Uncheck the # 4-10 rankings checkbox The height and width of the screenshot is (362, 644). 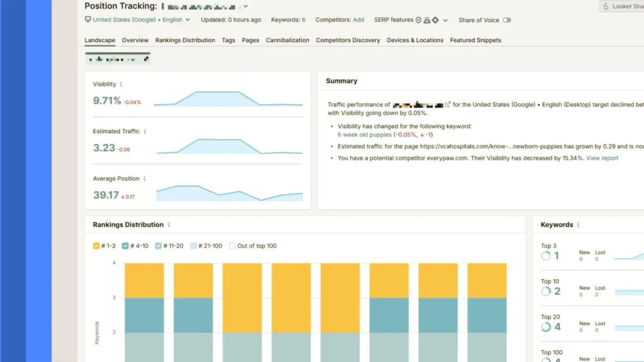(x=125, y=246)
